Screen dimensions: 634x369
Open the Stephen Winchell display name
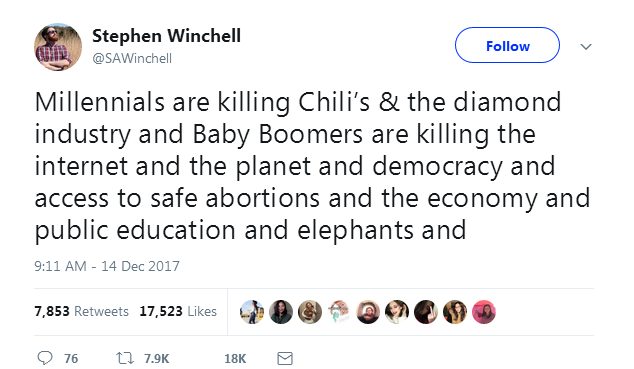[166, 36]
